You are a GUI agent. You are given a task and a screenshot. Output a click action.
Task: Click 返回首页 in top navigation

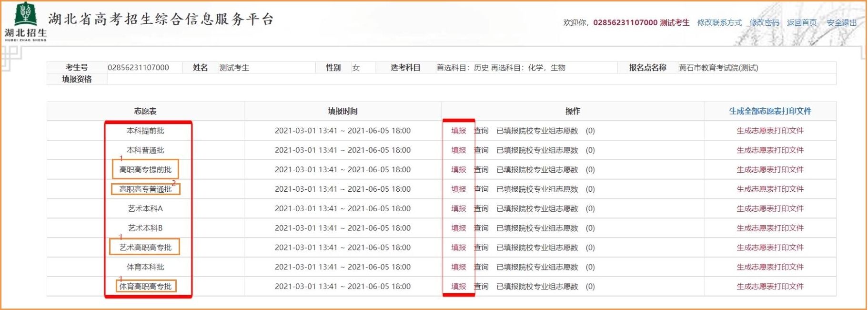801,22
